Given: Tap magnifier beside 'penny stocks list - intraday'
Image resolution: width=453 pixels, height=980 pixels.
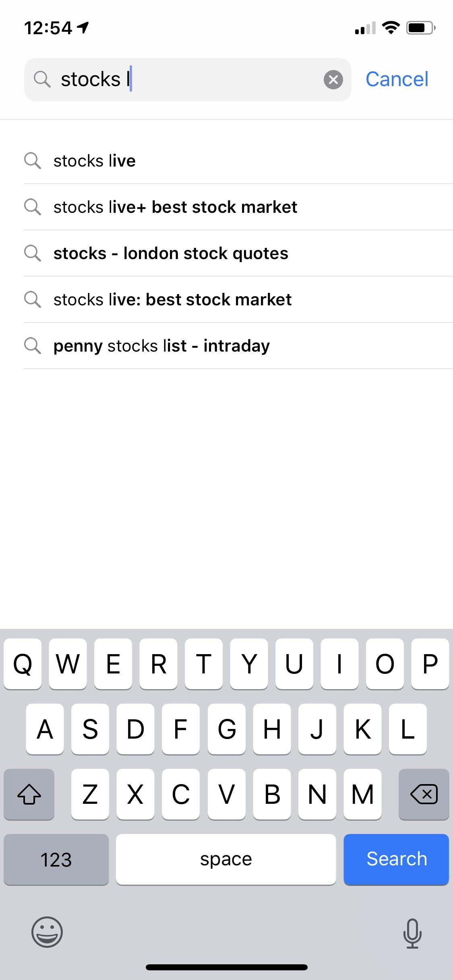Looking at the screenshot, I should click(33, 346).
